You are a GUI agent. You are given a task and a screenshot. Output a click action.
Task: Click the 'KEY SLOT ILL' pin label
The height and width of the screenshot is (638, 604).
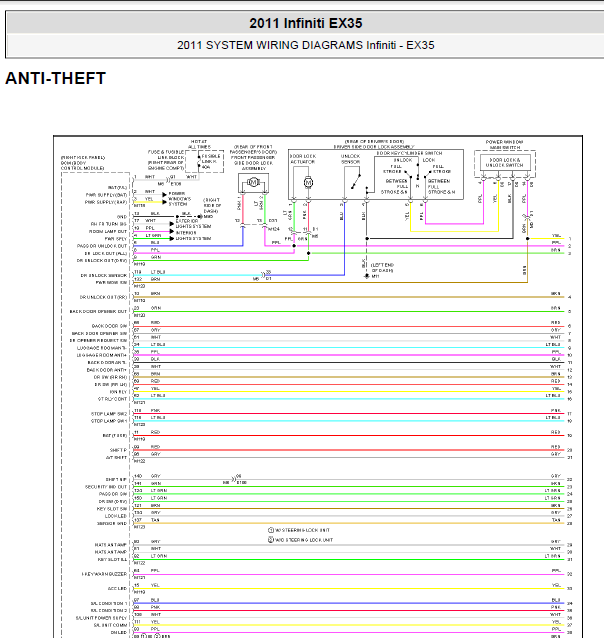pos(112,559)
